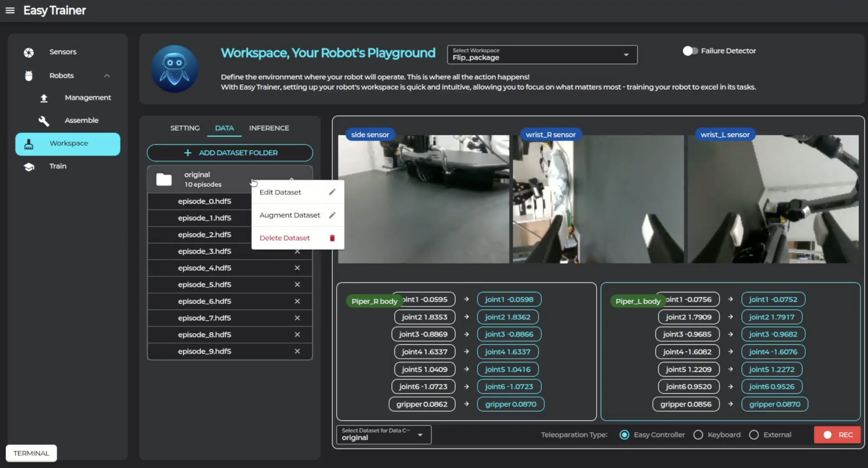
Task: Click the original dataset folder icon
Action: point(164,179)
